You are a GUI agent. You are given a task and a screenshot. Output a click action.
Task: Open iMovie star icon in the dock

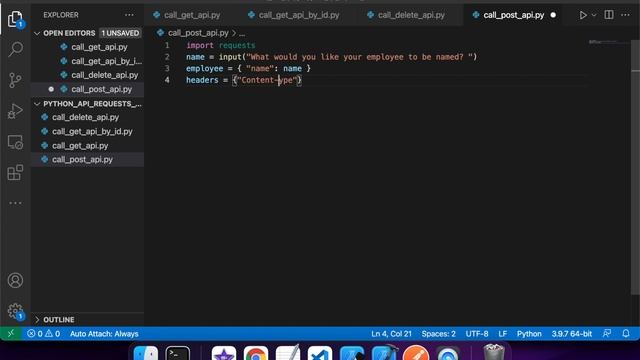coord(224,353)
